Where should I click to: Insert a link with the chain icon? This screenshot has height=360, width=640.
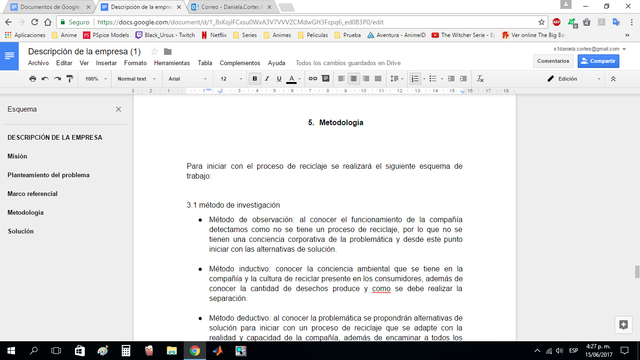313,79
